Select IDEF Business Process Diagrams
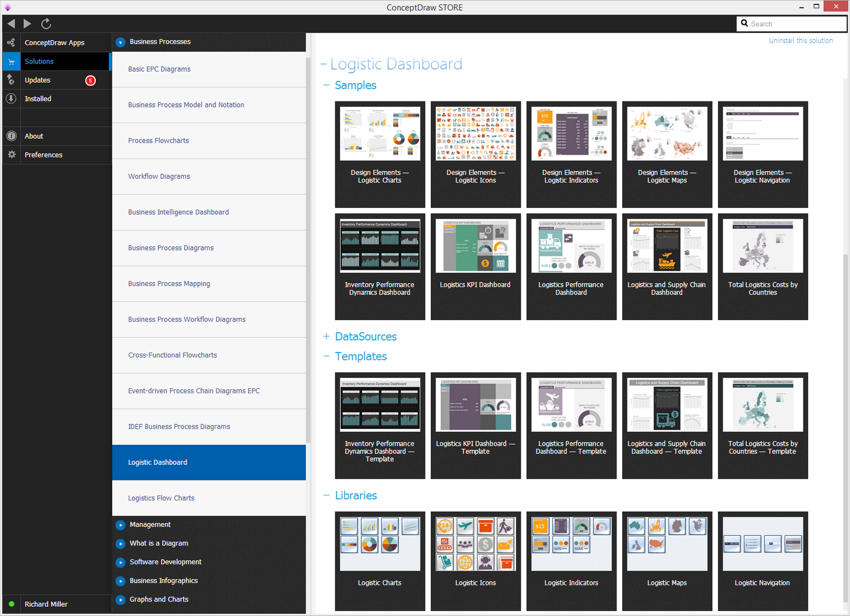Image resolution: width=850 pixels, height=616 pixels. (209, 427)
